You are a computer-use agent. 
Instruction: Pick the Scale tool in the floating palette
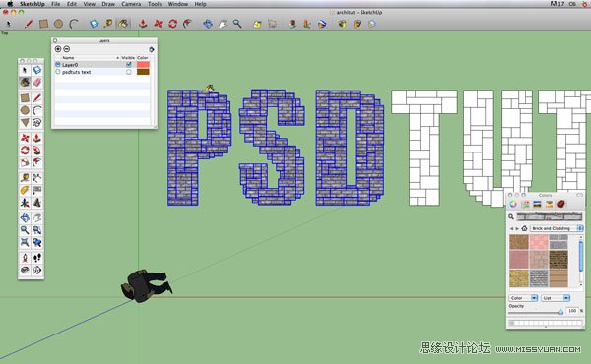(x=25, y=162)
